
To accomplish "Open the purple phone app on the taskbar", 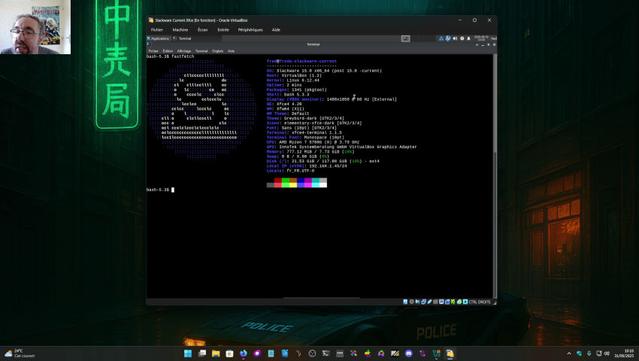I will click(422, 354).
